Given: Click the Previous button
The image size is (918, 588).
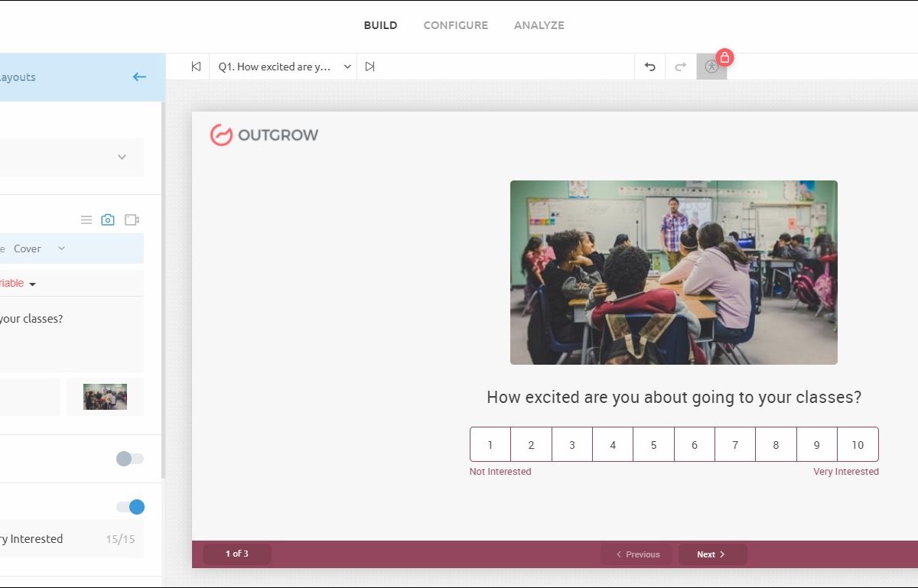Looking at the screenshot, I should 637,554.
